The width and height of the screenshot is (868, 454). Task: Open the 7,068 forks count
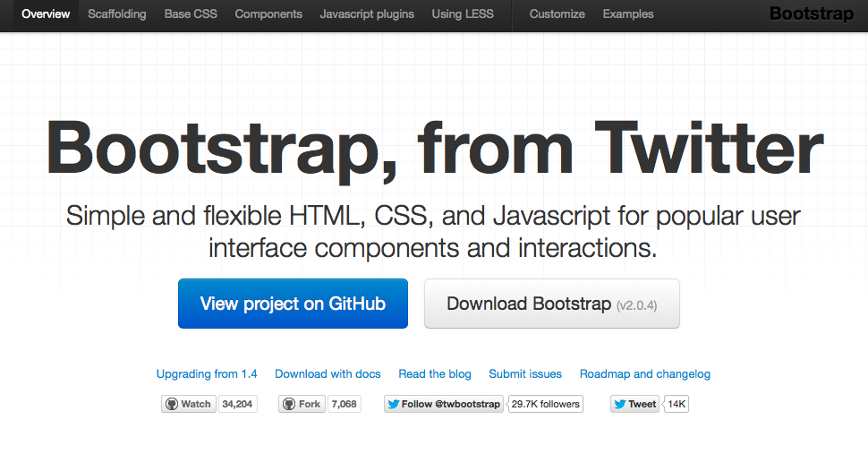[x=344, y=404]
